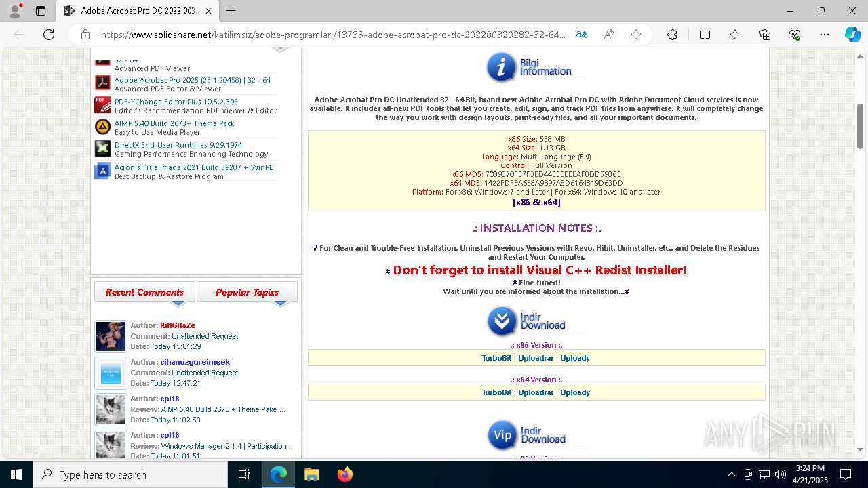Viewport: 868px width, 488px height.
Task: Click Uploady link under x64 Version
Action: click(x=575, y=392)
